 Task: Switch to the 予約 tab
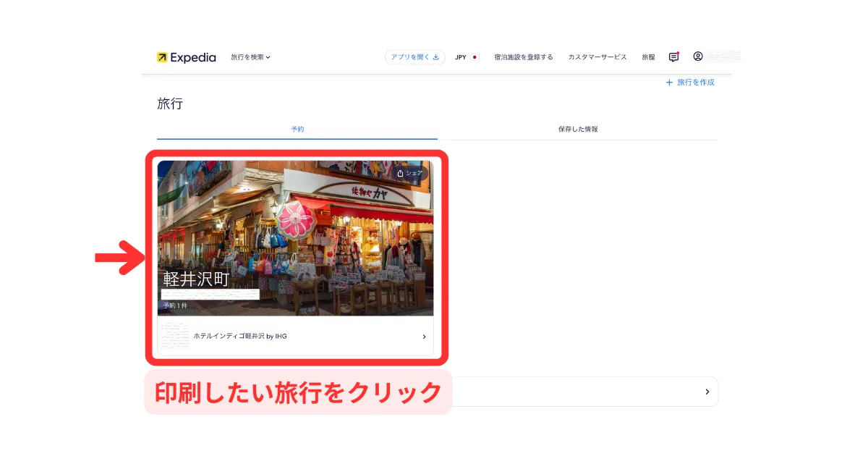[x=297, y=129]
